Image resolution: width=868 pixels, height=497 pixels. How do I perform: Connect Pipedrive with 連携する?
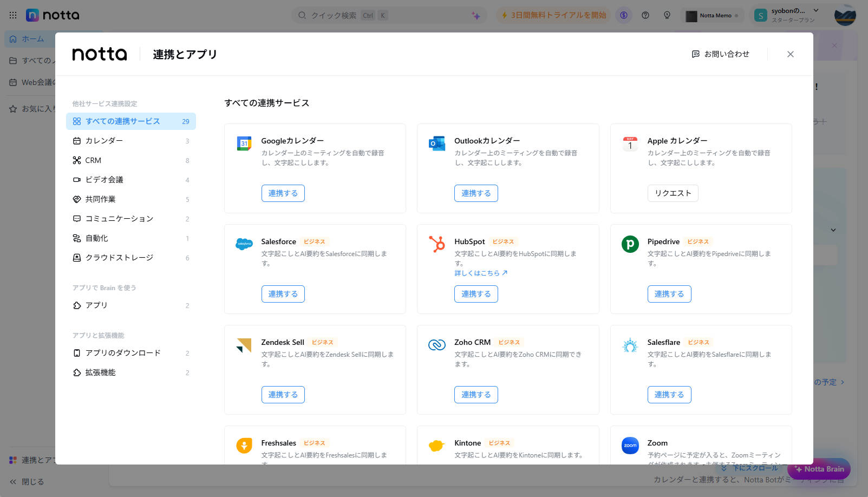click(669, 294)
